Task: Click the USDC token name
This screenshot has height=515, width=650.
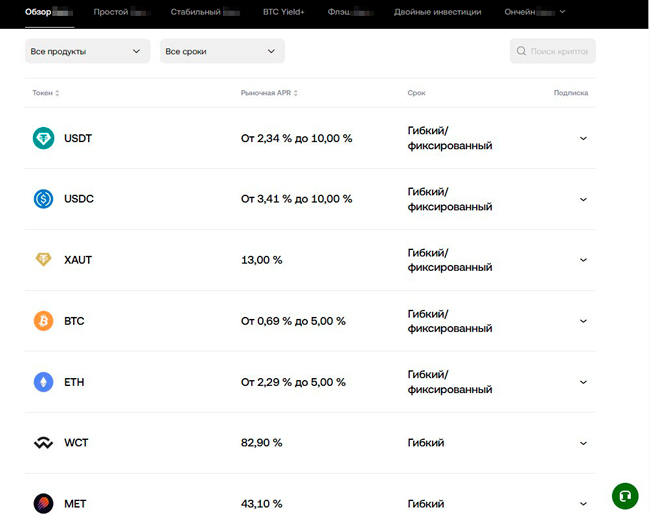Action: 79,199
